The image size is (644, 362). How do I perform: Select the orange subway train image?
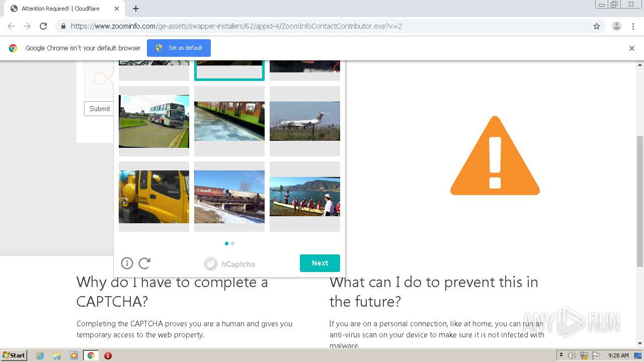(x=229, y=121)
